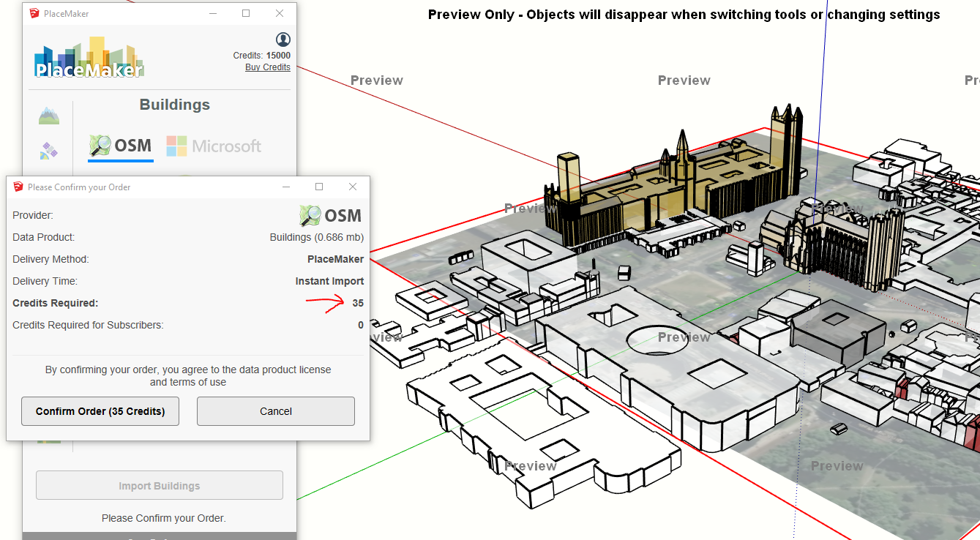
Task: Maximize the PlaceMaker window
Action: (x=246, y=13)
